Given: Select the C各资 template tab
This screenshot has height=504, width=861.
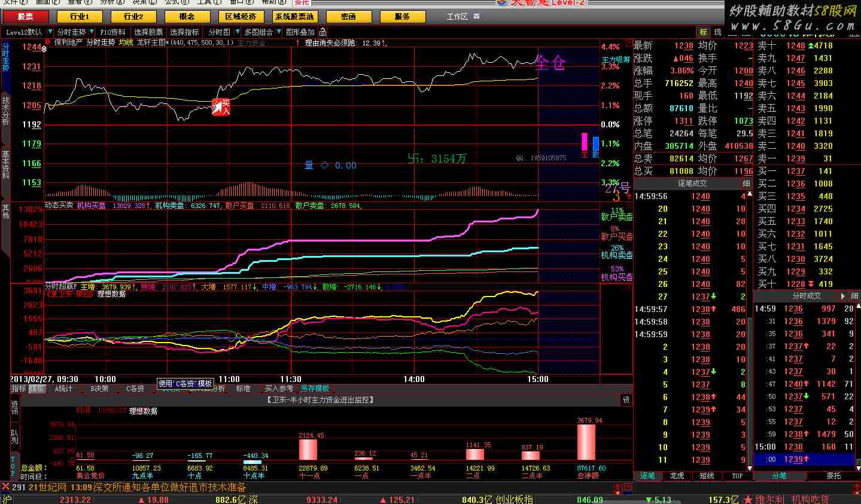Looking at the screenshot, I should click(135, 389).
